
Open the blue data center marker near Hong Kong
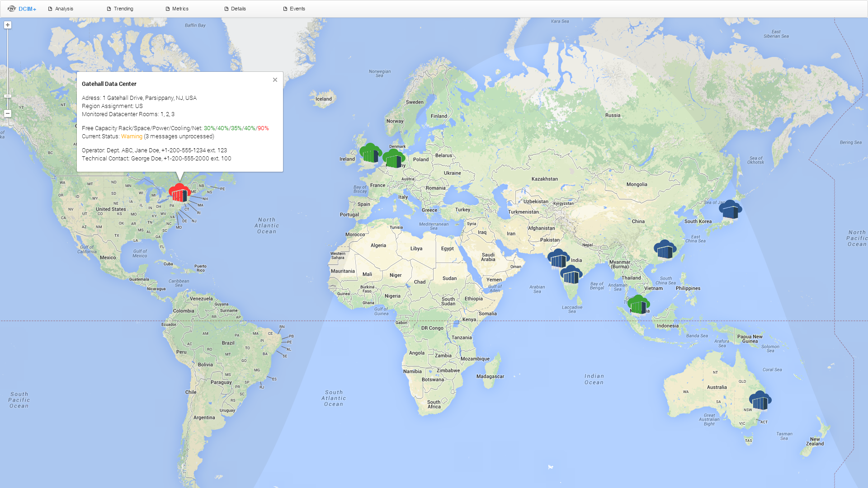click(665, 249)
